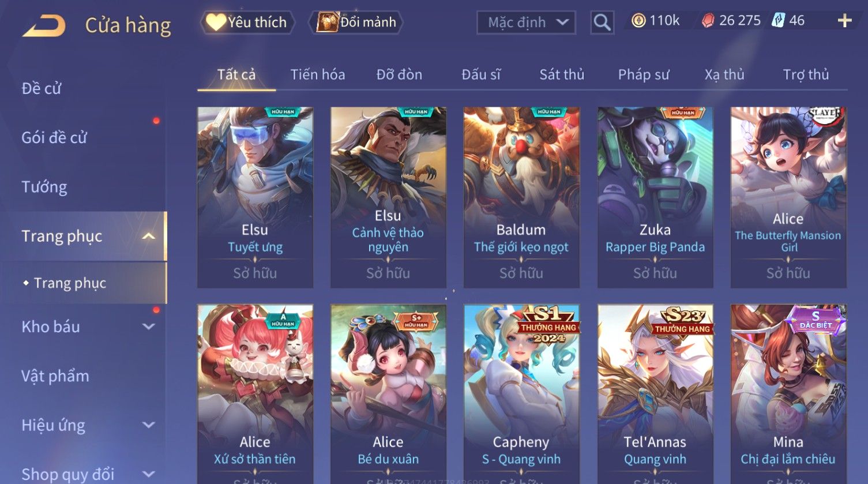The width and height of the screenshot is (868, 484).
Task: Open Đổi mảnh chest exchange
Action: coord(356,22)
